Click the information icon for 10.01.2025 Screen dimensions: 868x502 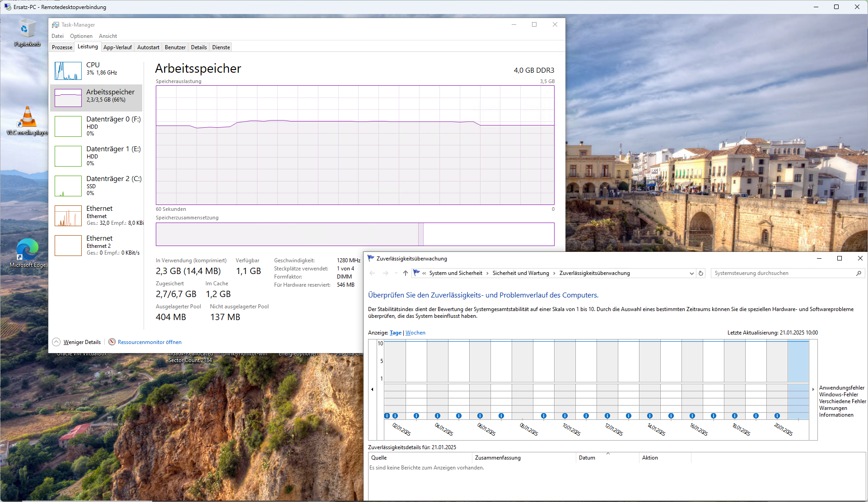(x=565, y=416)
